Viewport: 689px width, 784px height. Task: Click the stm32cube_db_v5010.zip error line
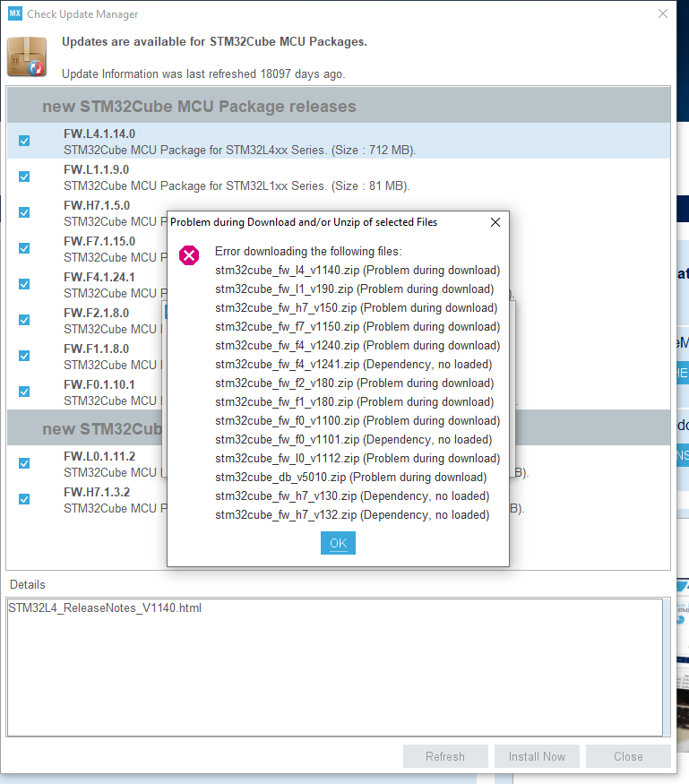coord(351,478)
